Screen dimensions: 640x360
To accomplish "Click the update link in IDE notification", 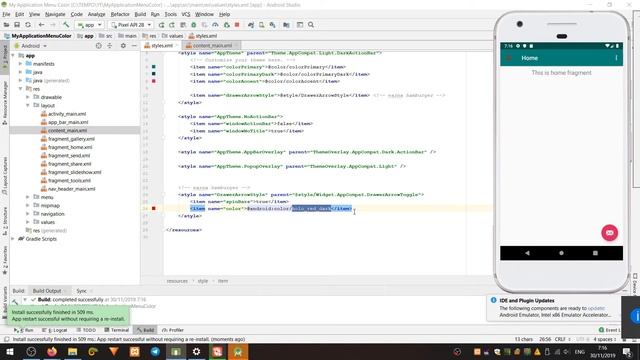I will point(596,308).
